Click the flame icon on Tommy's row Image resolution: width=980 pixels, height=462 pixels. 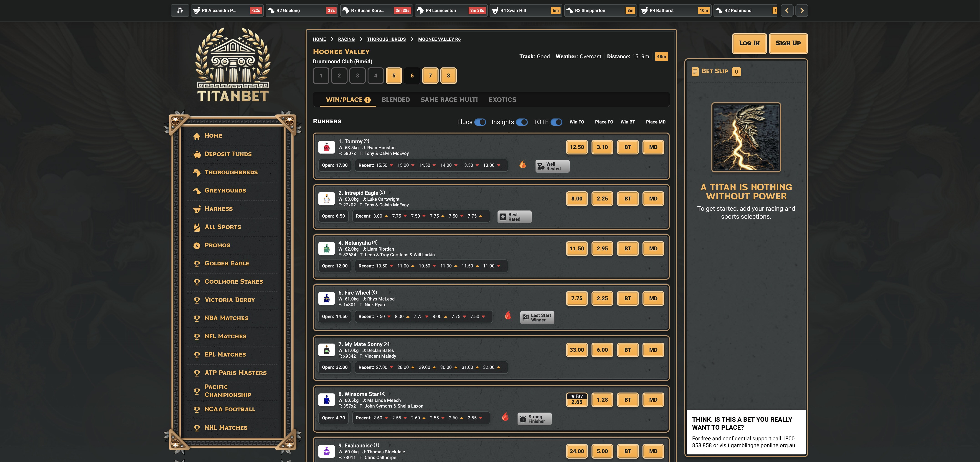[523, 164]
